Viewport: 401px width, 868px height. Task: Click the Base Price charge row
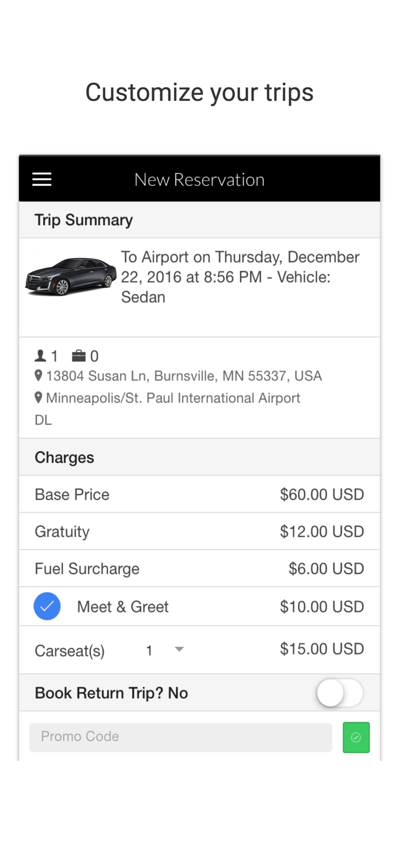pyautogui.click(x=200, y=494)
